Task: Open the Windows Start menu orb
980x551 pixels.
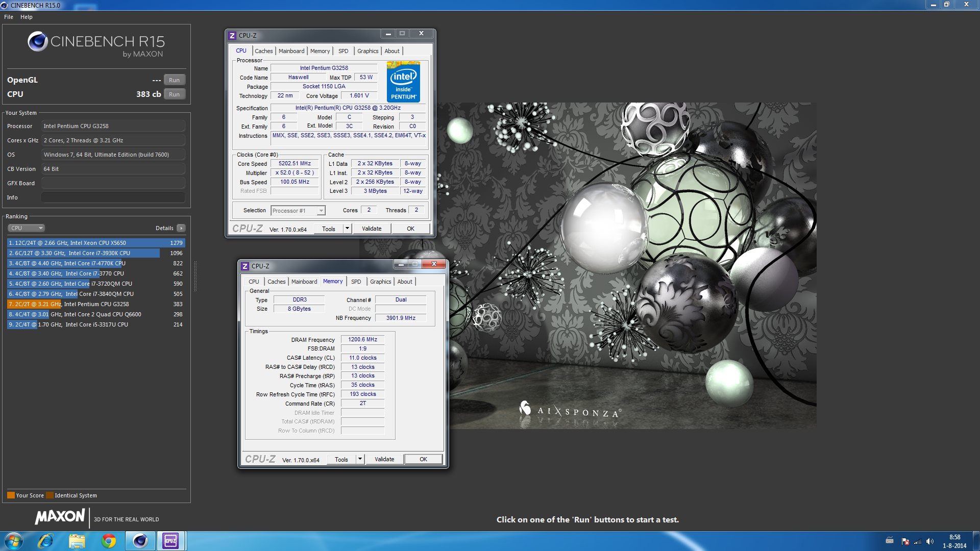Action: [14, 541]
